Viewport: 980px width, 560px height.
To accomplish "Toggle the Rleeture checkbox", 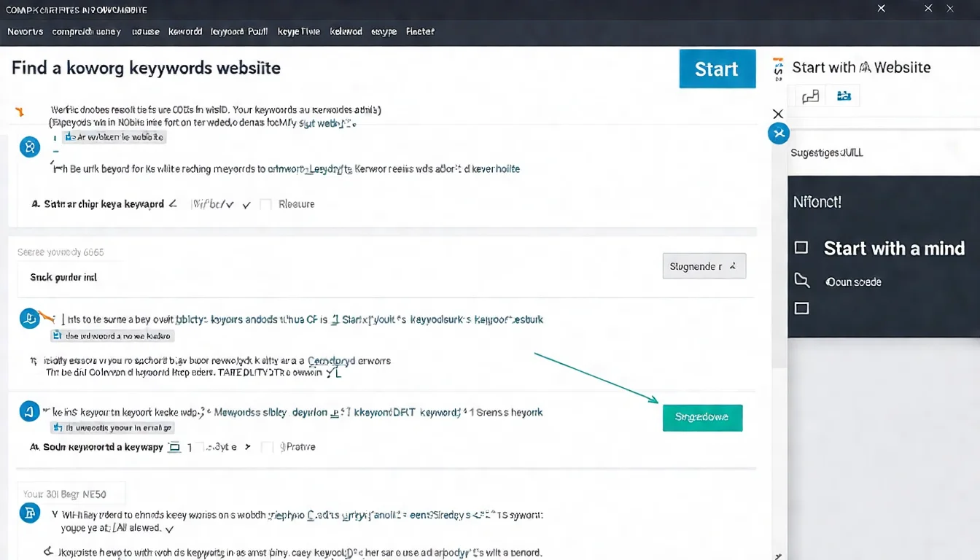I will point(265,205).
